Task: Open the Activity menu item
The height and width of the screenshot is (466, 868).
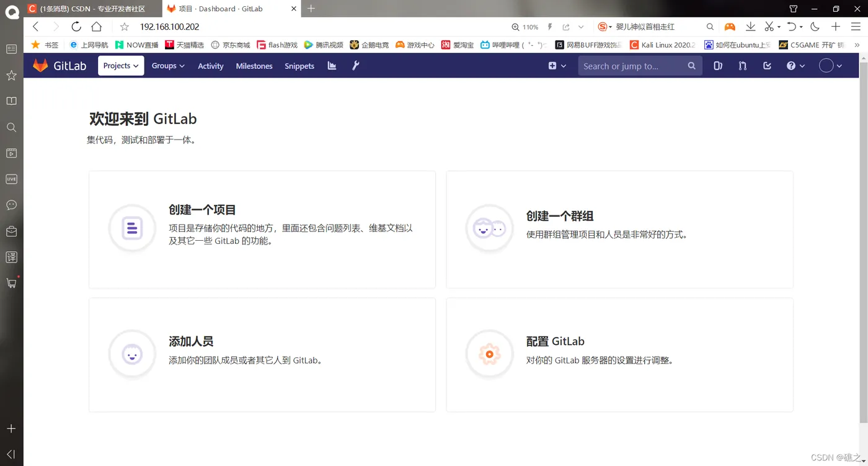Action: (210, 66)
